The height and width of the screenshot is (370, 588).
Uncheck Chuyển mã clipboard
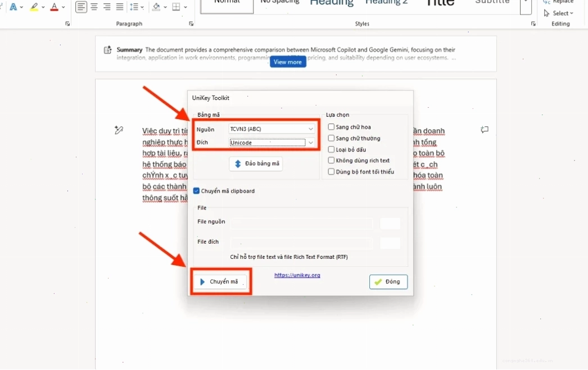tap(197, 191)
